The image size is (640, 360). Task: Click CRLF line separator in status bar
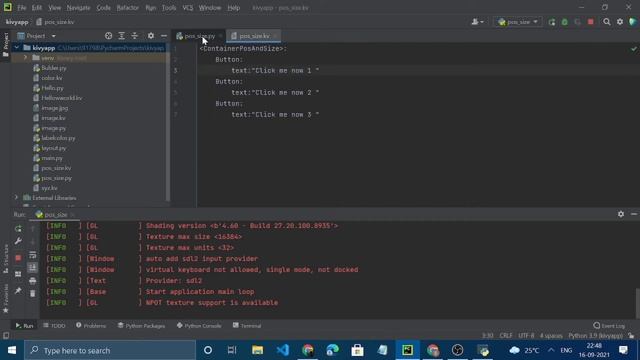point(506,336)
